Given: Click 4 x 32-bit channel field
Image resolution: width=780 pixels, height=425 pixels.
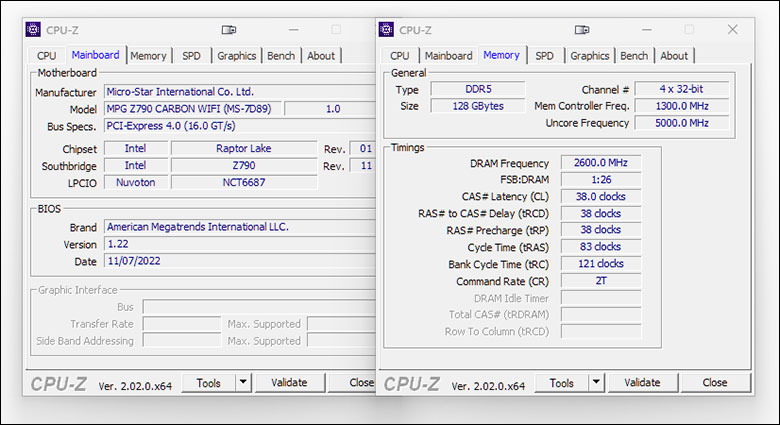Looking at the screenshot, I should pyautogui.click(x=682, y=89).
